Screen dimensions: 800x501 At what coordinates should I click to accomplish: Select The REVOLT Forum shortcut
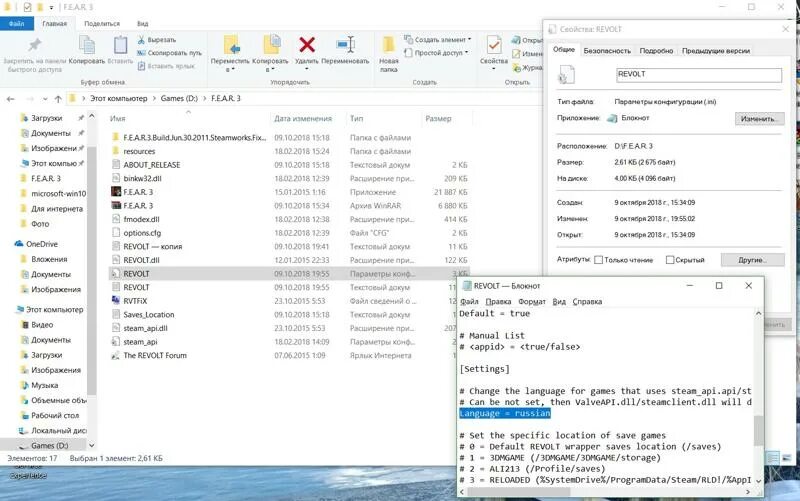pyautogui.click(x=155, y=356)
